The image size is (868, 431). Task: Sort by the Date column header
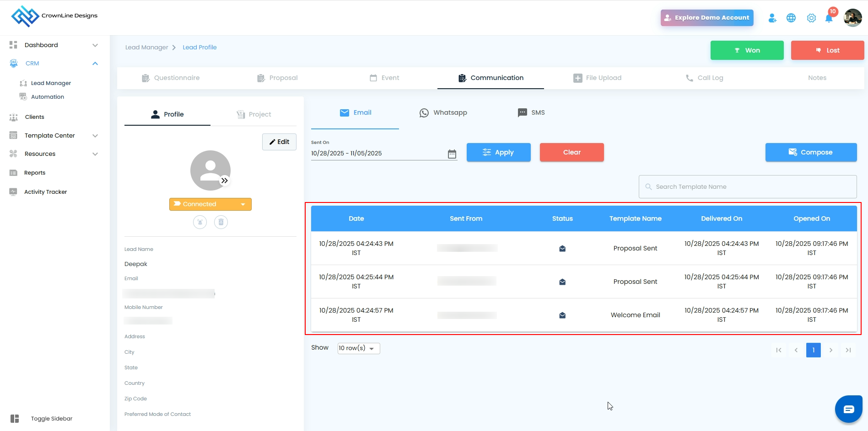tap(356, 218)
